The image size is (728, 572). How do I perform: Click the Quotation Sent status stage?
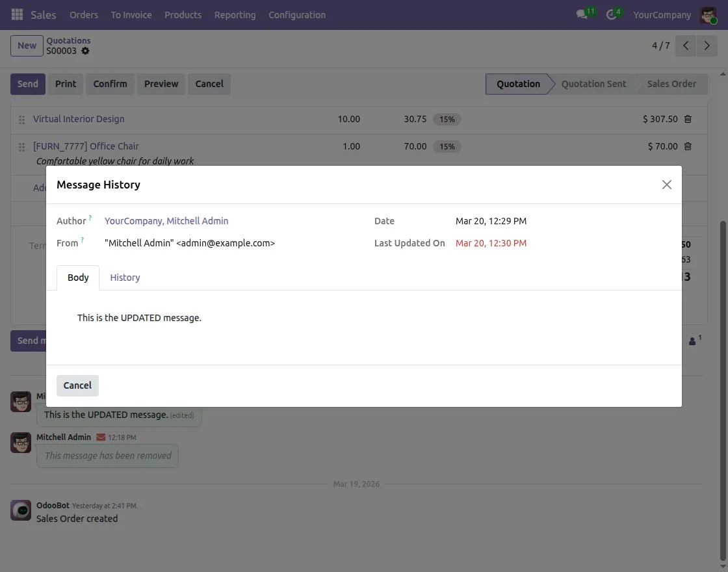coord(593,84)
